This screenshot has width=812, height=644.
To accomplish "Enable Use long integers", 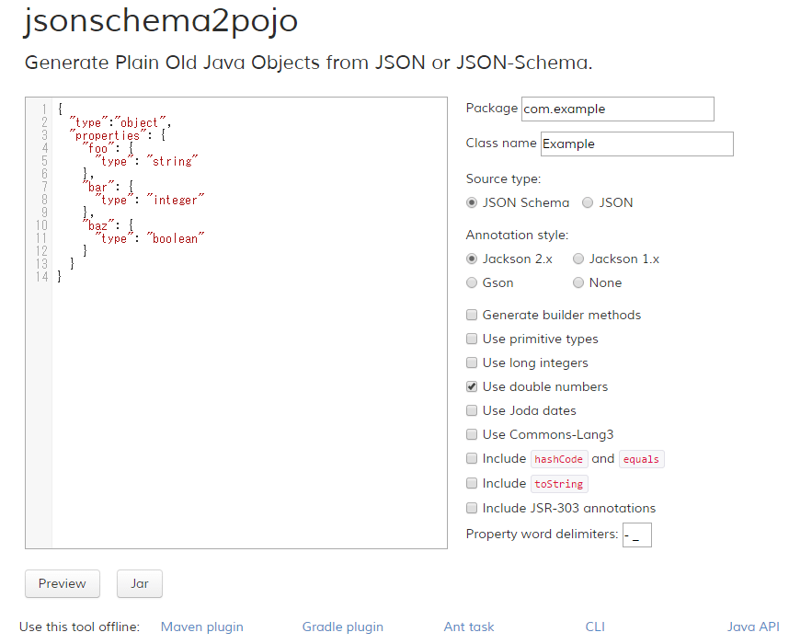I will click(x=472, y=362).
